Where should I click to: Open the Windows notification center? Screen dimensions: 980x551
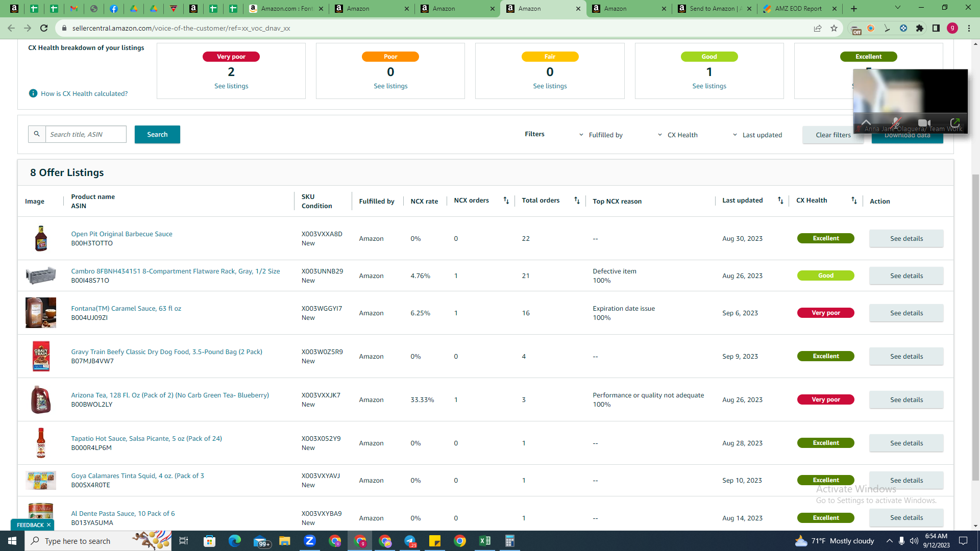pyautogui.click(x=963, y=541)
